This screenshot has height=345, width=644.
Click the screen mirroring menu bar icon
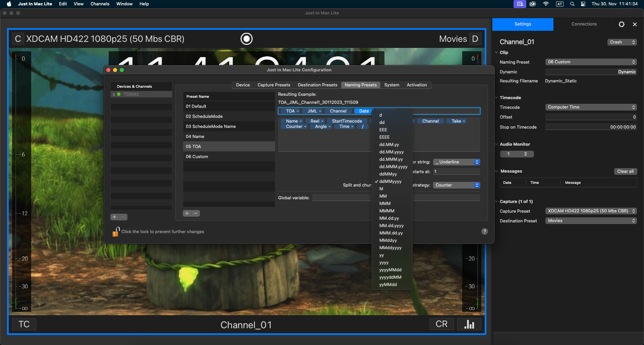(520, 4)
